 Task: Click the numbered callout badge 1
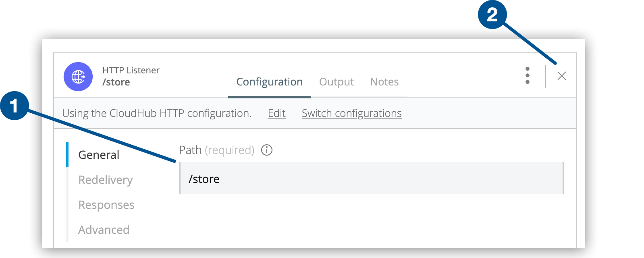15,106
